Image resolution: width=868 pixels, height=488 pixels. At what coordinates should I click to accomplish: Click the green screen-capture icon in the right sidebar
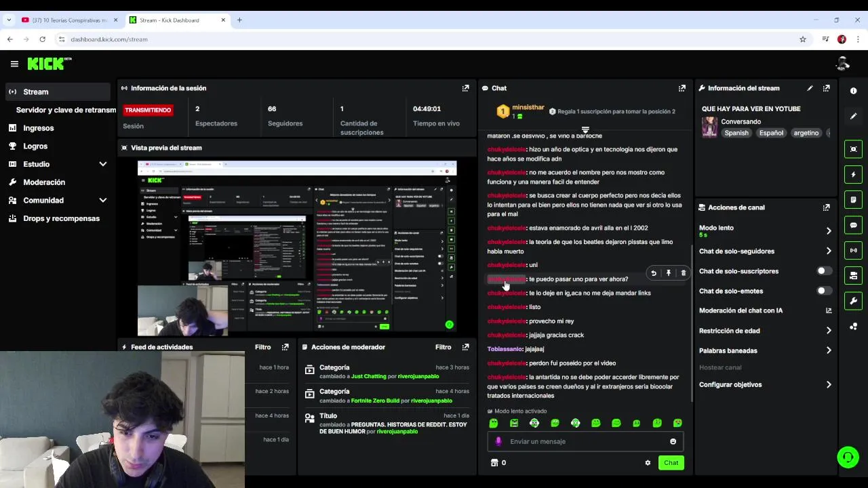pos(853,149)
